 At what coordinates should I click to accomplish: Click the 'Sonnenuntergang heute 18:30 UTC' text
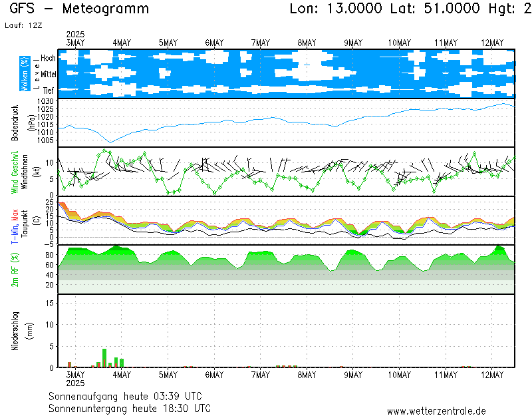130,408
